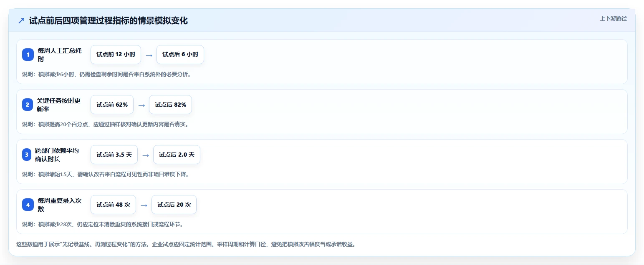Click the label 跨部门依赖平均确认时长
This screenshot has width=644, height=265.
[57, 155]
